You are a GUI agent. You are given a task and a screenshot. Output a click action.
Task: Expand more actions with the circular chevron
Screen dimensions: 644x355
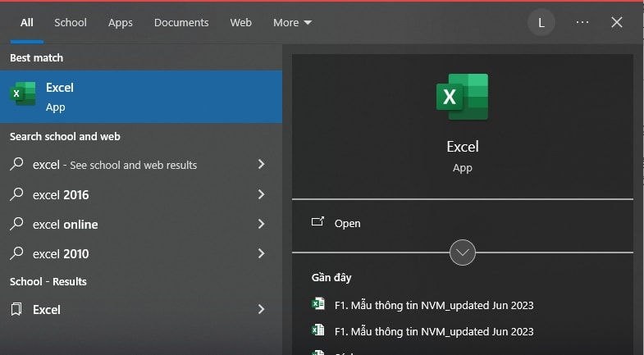coord(463,253)
